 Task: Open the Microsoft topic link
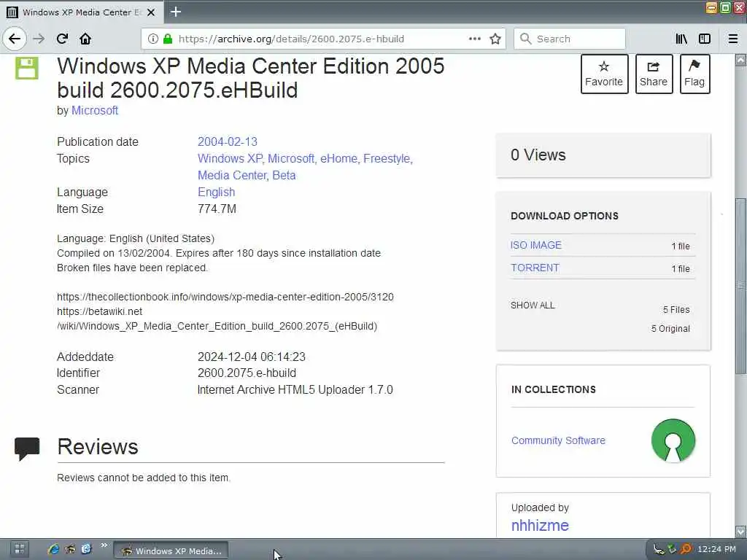pyautogui.click(x=290, y=158)
